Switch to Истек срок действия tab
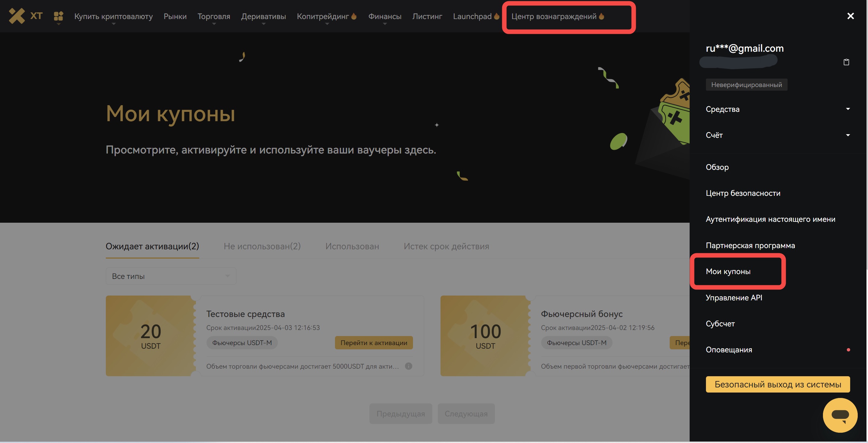 446,246
